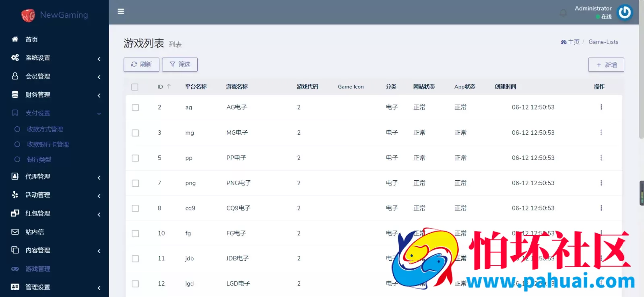Follow the 主页 breadcrumb link

coord(574,42)
